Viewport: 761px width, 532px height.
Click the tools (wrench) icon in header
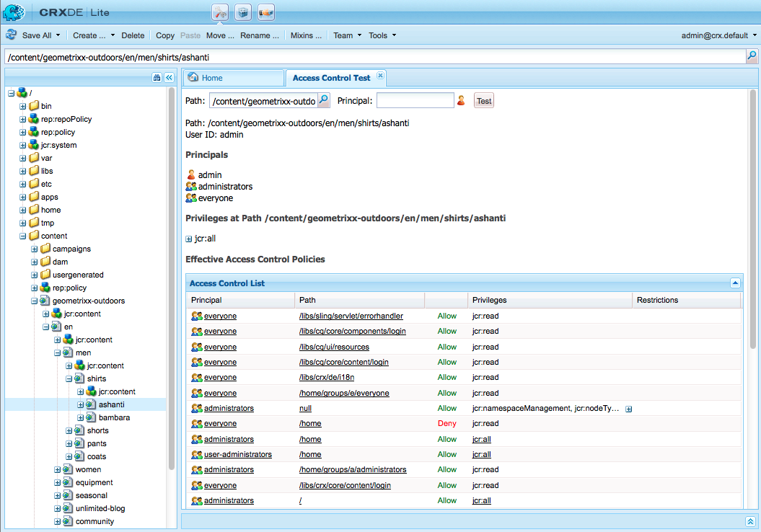[220, 12]
